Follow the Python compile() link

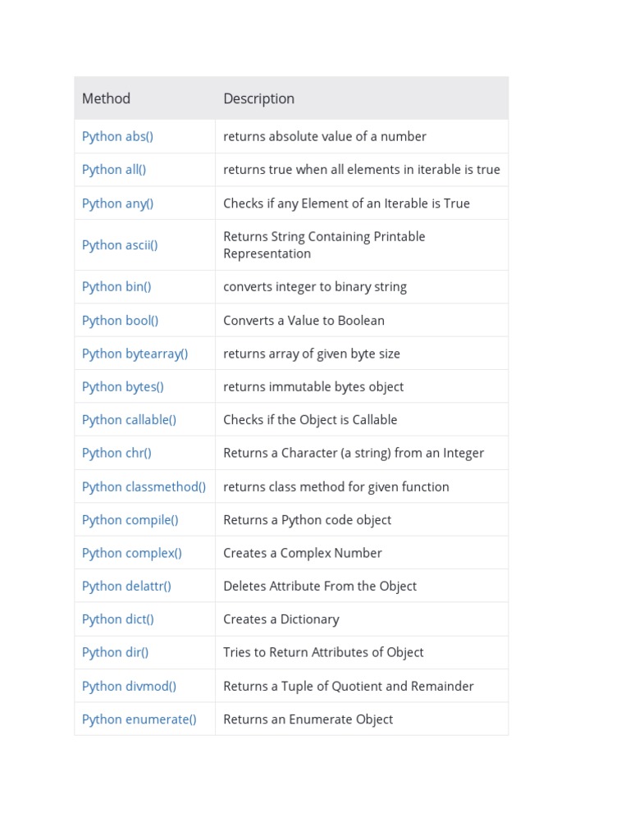click(x=130, y=520)
